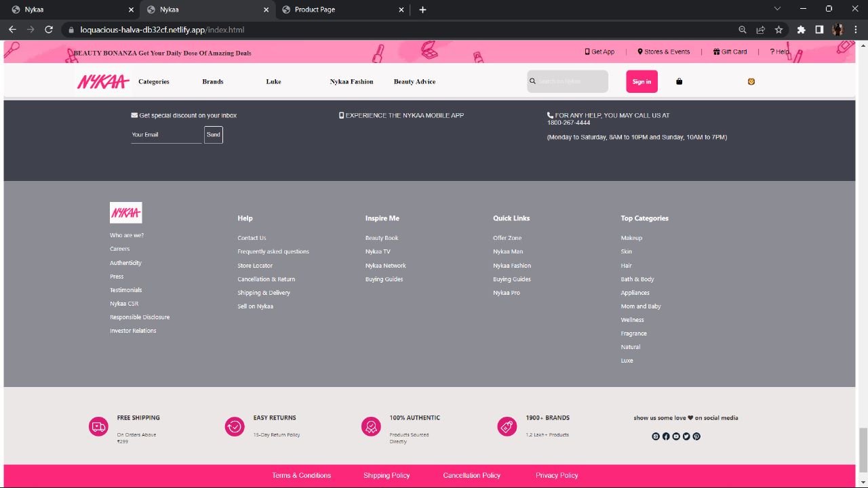
Task: Open the Store Locator link
Action: [x=255, y=266]
